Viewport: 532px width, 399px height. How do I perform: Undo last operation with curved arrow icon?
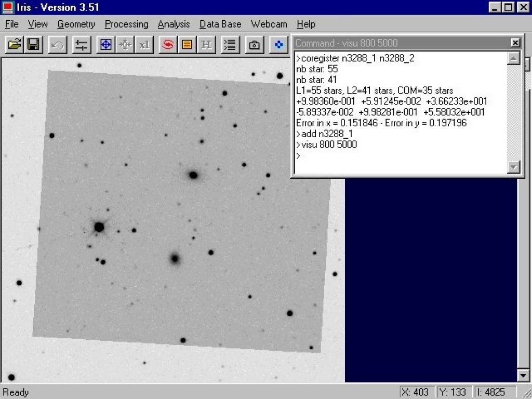[x=57, y=45]
